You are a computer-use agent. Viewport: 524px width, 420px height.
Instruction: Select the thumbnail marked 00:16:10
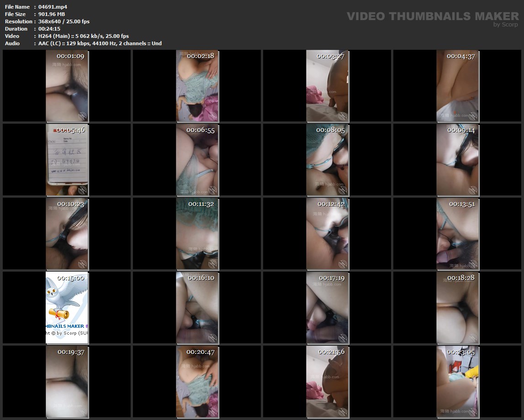click(197, 307)
